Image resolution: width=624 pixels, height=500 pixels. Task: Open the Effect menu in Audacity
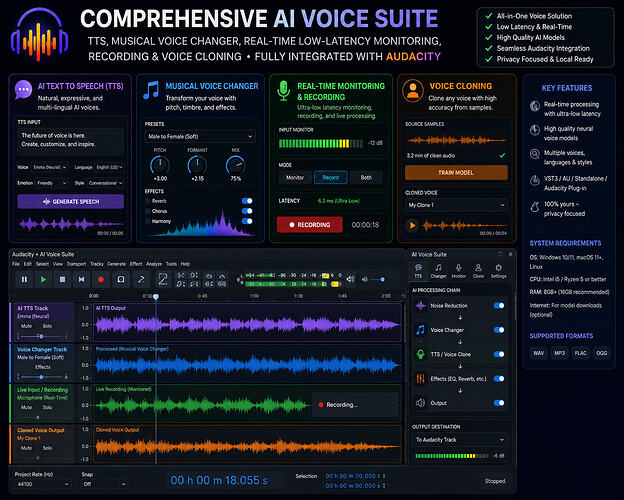[x=136, y=264]
